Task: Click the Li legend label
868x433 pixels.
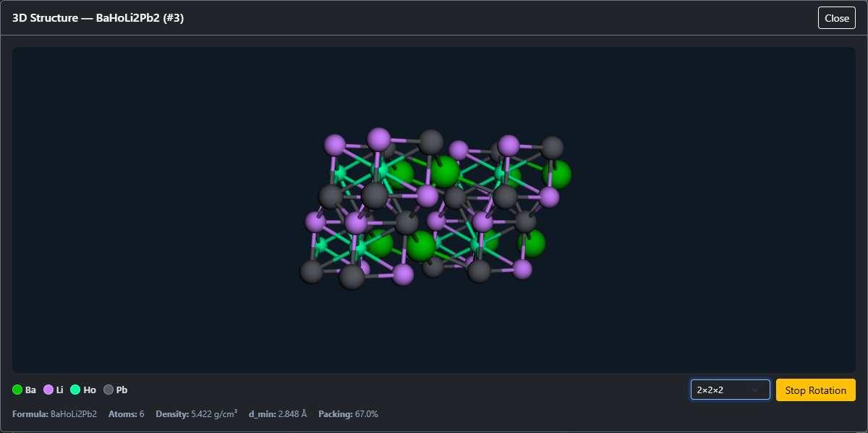Action: point(60,390)
